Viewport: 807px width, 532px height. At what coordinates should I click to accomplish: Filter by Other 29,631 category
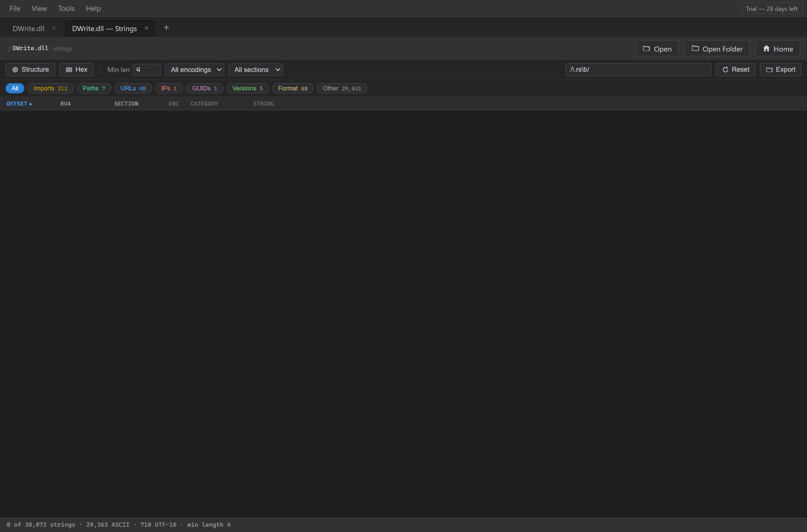tap(342, 88)
